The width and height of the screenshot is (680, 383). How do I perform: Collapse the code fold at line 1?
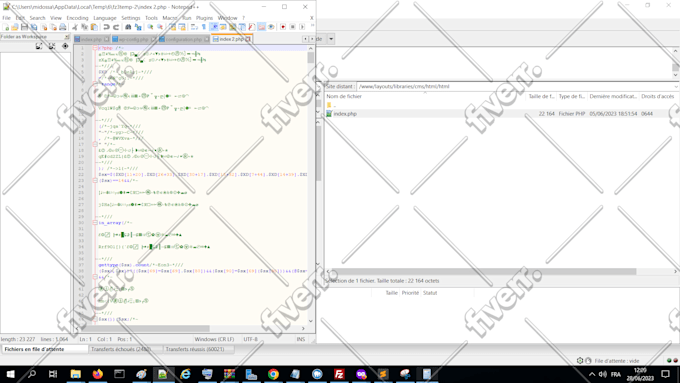click(95, 48)
